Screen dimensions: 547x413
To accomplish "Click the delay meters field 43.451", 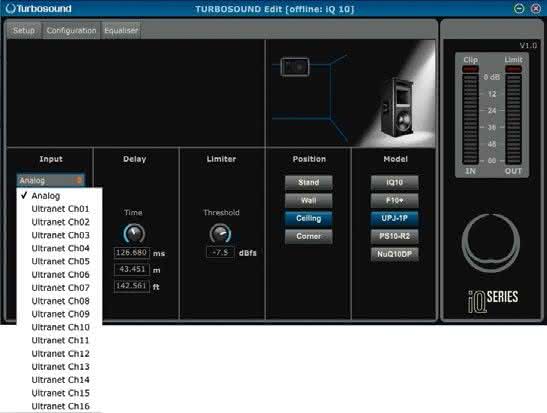I will click(132, 269).
